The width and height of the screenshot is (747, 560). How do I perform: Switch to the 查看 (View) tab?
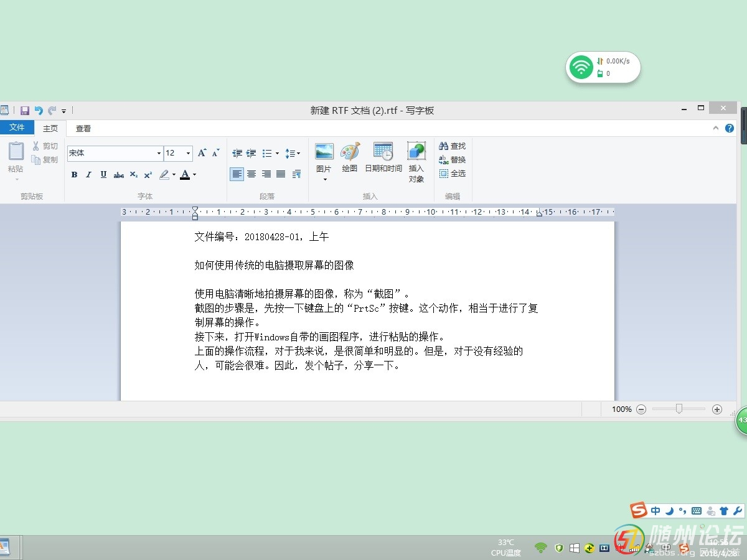tap(83, 129)
